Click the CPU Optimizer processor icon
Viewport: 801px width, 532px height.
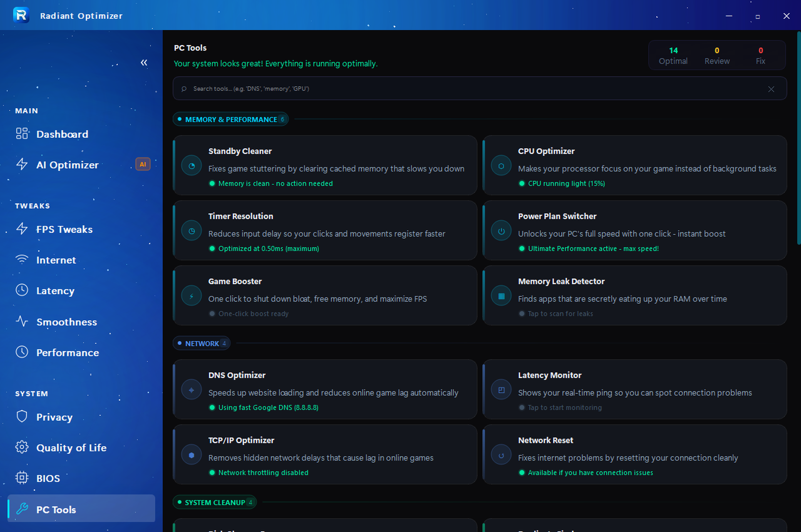click(501, 166)
